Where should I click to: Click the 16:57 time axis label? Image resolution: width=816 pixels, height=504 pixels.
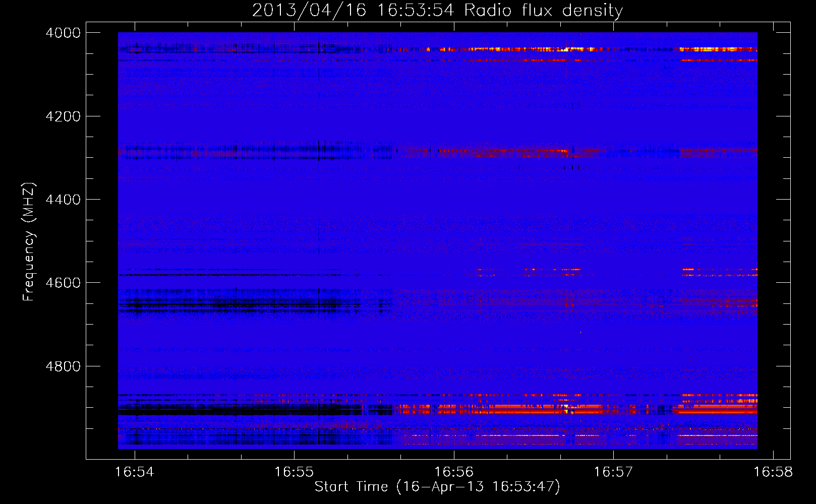(x=613, y=472)
